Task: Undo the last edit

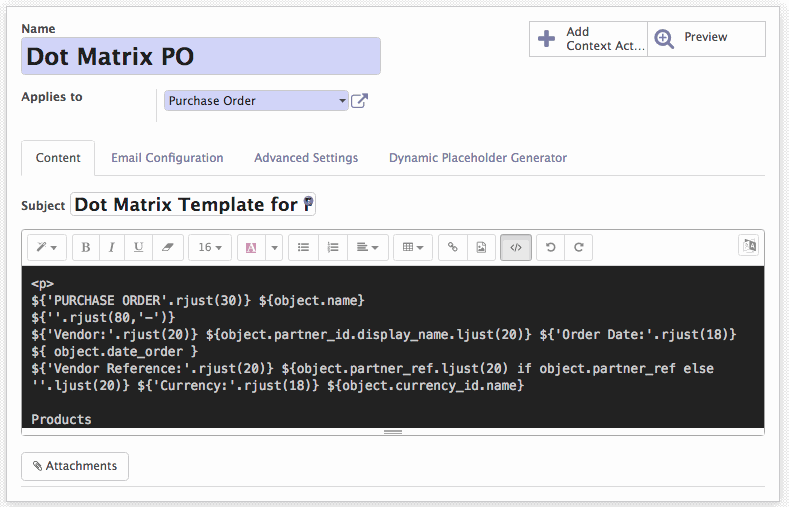Action: 550,247
